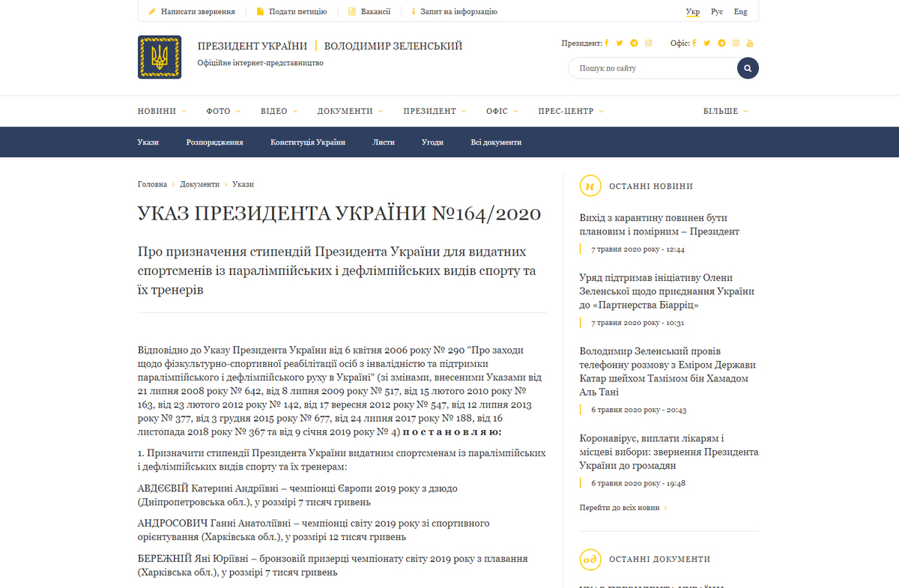Open the Подати петицію link
This screenshot has width=899, height=588.
coord(297,12)
